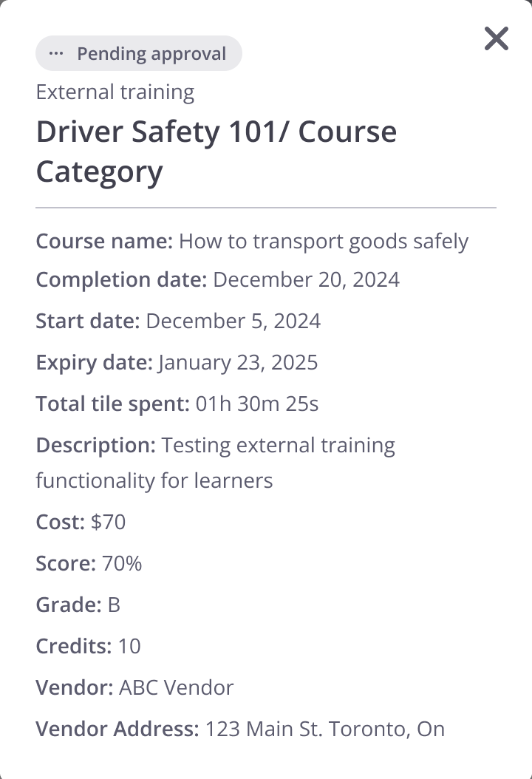The image size is (532, 779).
Task: Click the Vendor Address label
Action: 117,729
